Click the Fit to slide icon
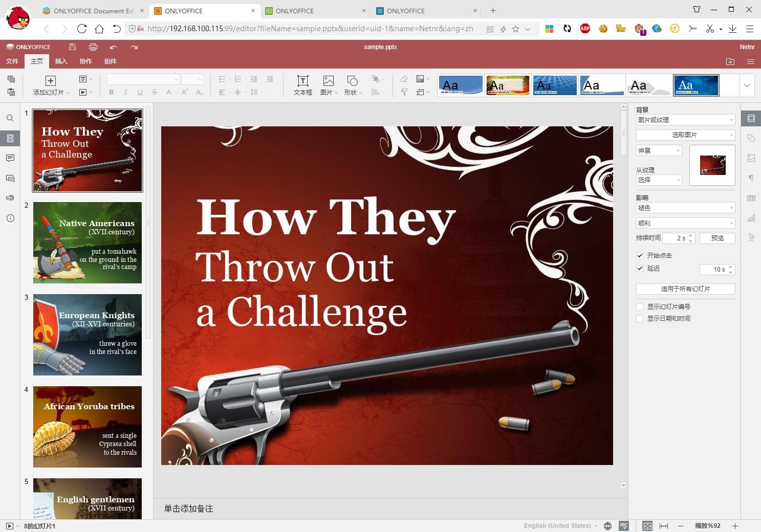Image resolution: width=761 pixels, height=532 pixels. pyautogui.click(x=647, y=526)
